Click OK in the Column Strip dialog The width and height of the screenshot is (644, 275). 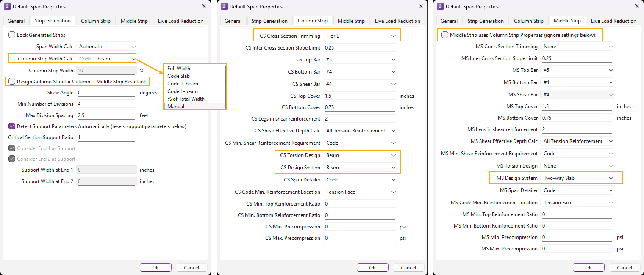coord(372,267)
